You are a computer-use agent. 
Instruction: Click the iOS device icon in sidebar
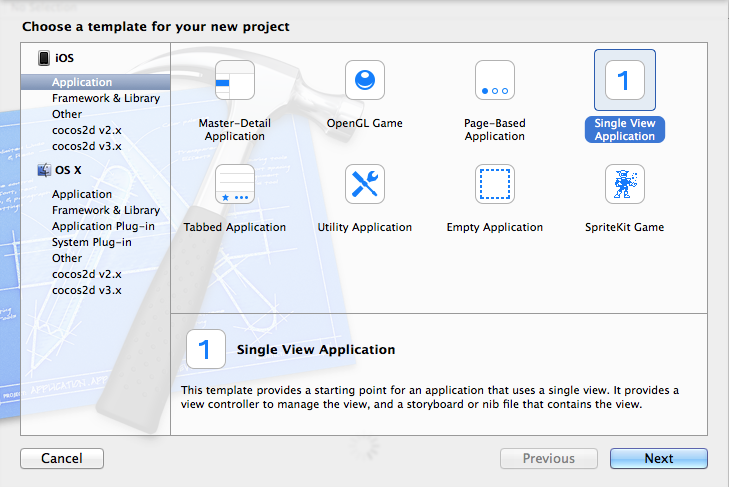(44, 58)
